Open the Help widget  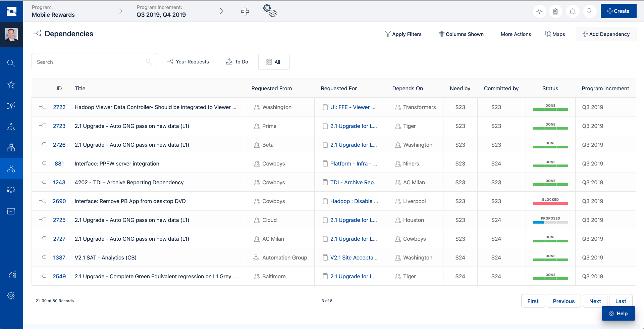coord(618,314)
